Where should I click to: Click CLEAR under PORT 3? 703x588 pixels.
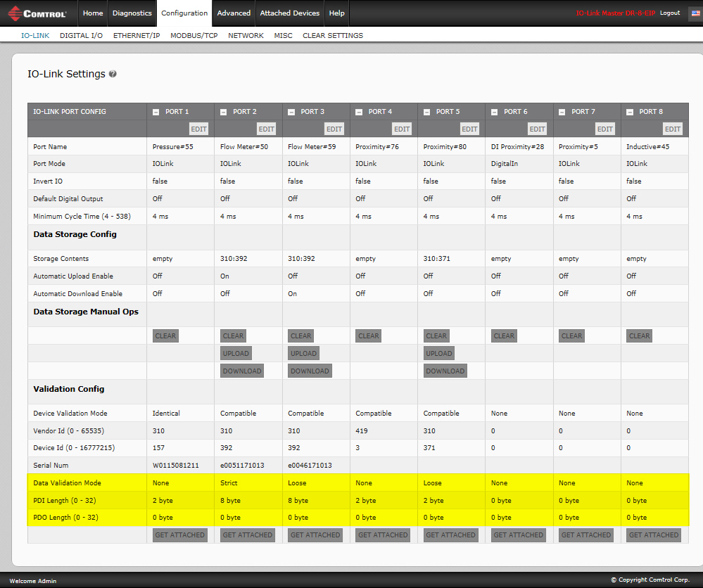pos(301,336)
